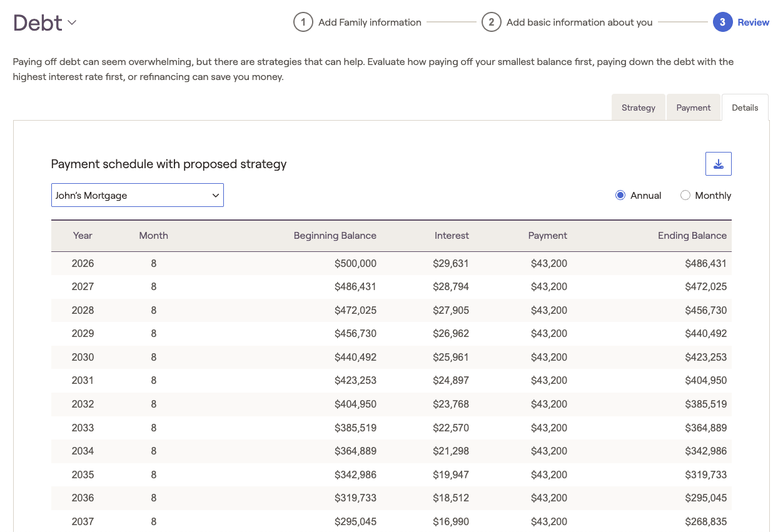Click the month value in the 2033 row

coord(154,428)
